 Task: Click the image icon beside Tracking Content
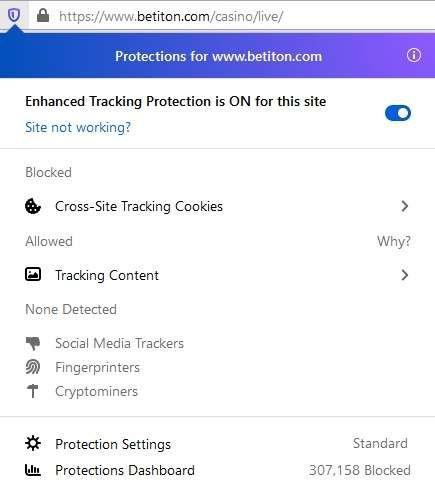(33, 274)
